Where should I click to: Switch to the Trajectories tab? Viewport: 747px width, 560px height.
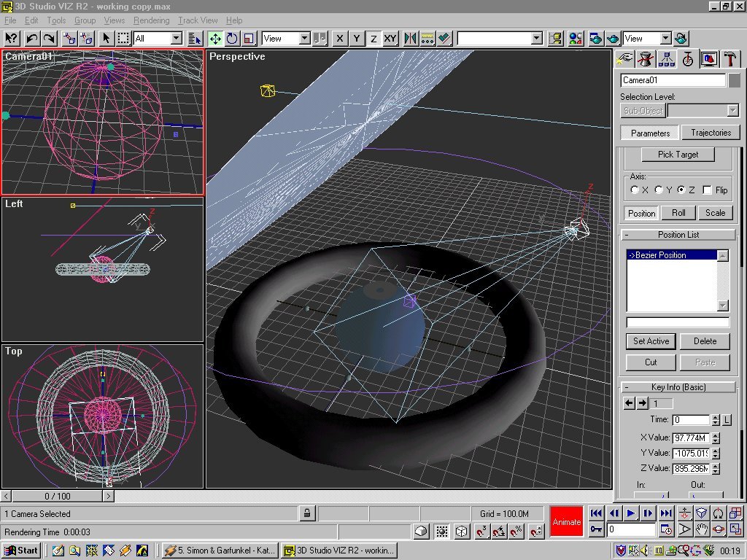[711, 133]
